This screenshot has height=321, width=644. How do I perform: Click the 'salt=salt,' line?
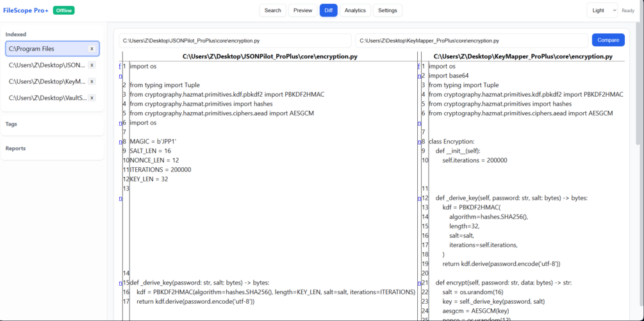(x=462, y=236)
